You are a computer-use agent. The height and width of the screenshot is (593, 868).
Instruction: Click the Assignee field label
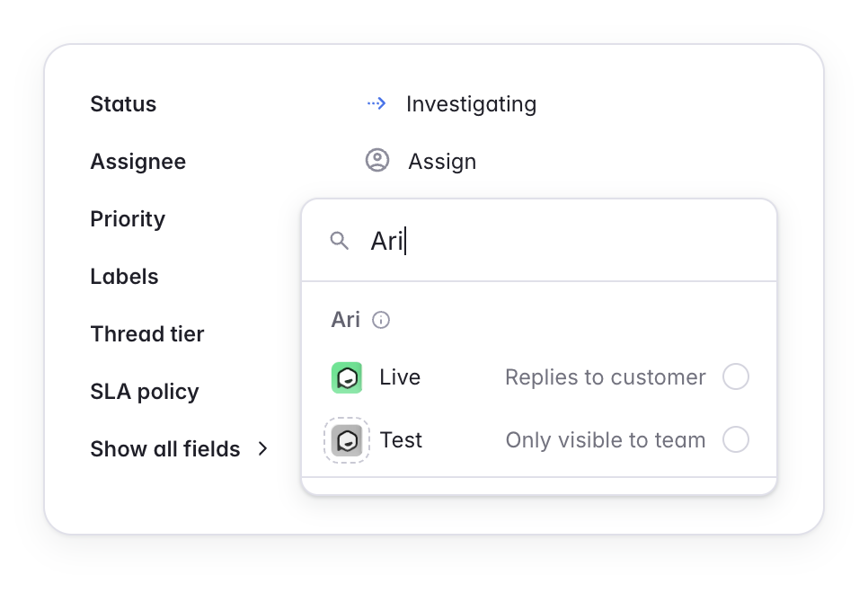click(138, 162)
